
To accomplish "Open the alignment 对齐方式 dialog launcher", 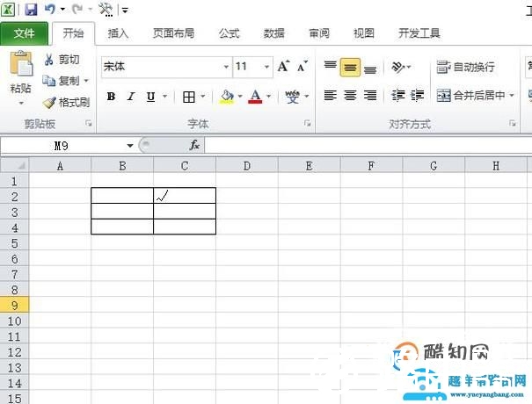I will (513, 124).
